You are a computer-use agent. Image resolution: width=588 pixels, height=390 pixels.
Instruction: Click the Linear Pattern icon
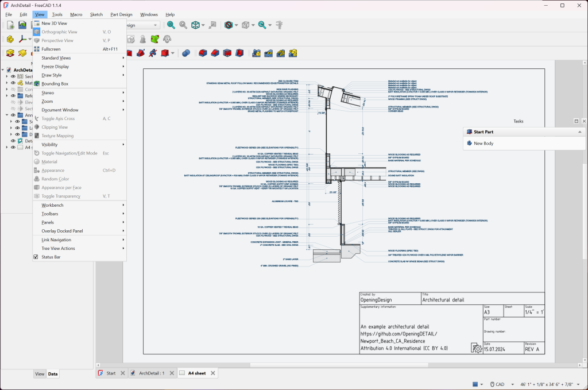(x=269, y=53)
